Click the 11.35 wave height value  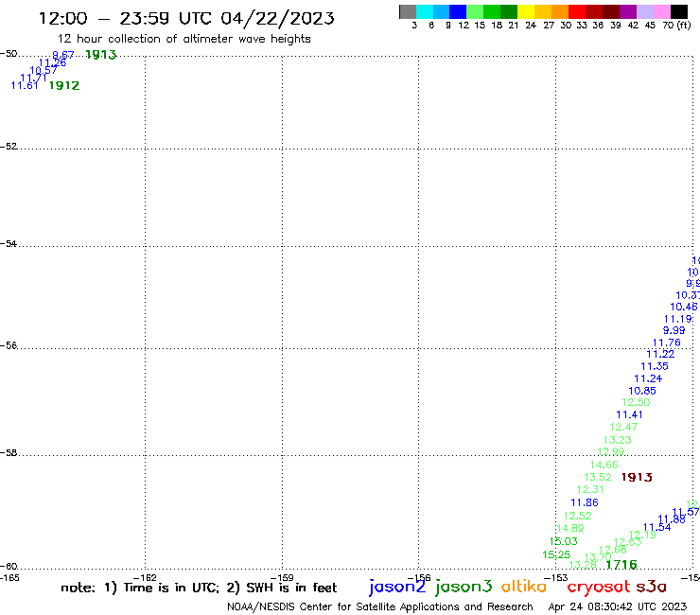(655, 366)
